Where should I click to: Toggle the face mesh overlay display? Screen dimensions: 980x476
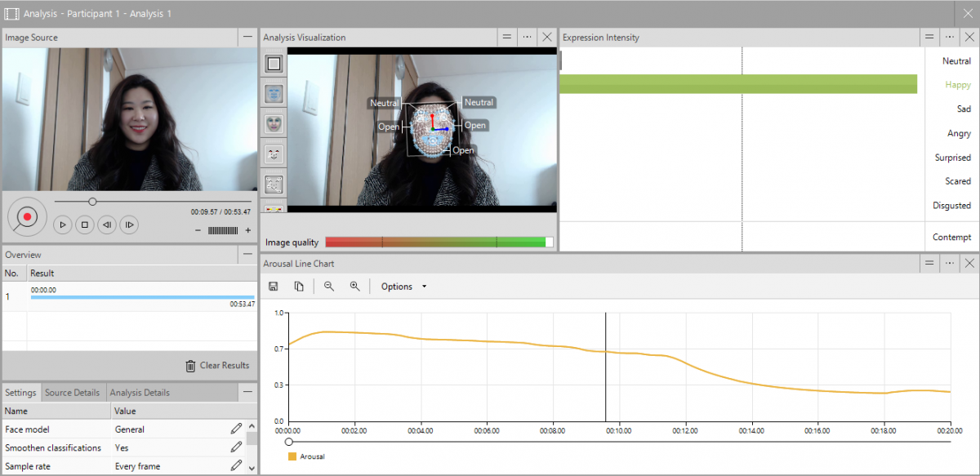273,93
